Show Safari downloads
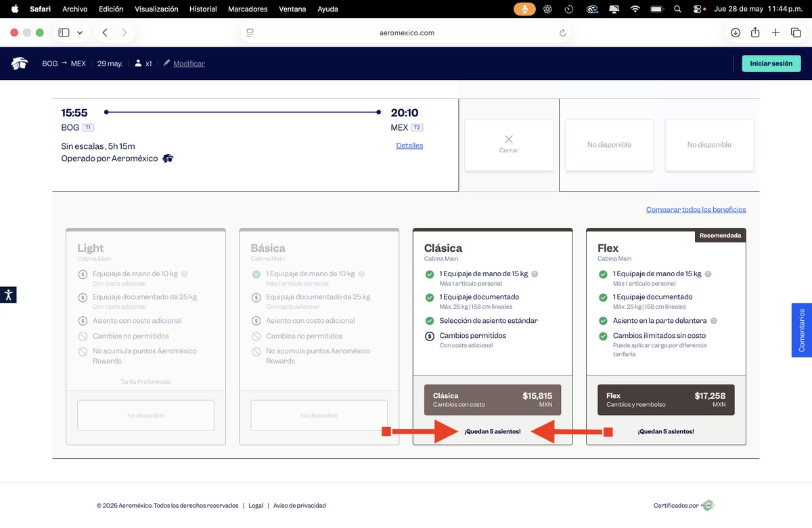812x528 pixels. (736, 32)
